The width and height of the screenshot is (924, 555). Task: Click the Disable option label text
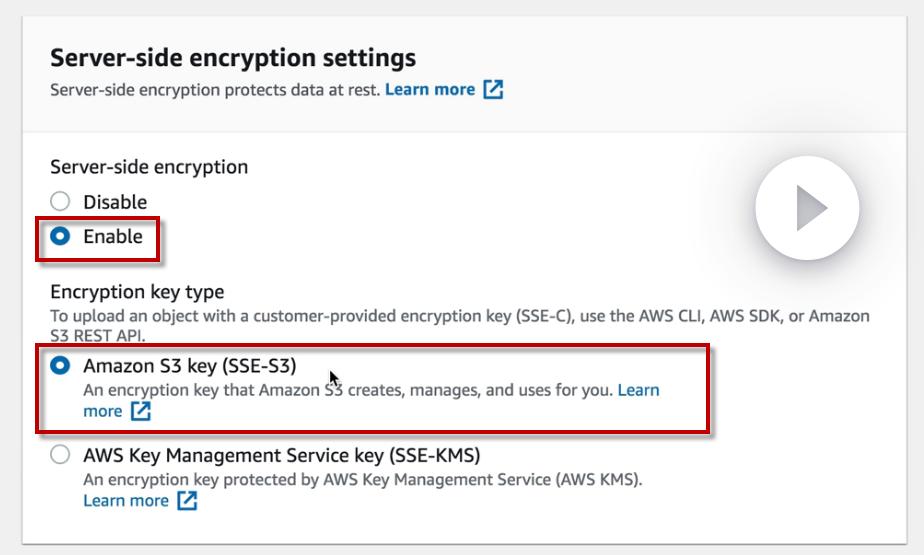pos(115,202)
